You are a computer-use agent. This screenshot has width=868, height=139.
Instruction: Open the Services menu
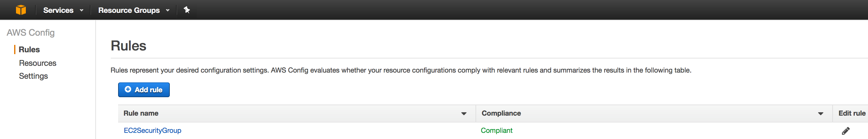pos(58,10)
